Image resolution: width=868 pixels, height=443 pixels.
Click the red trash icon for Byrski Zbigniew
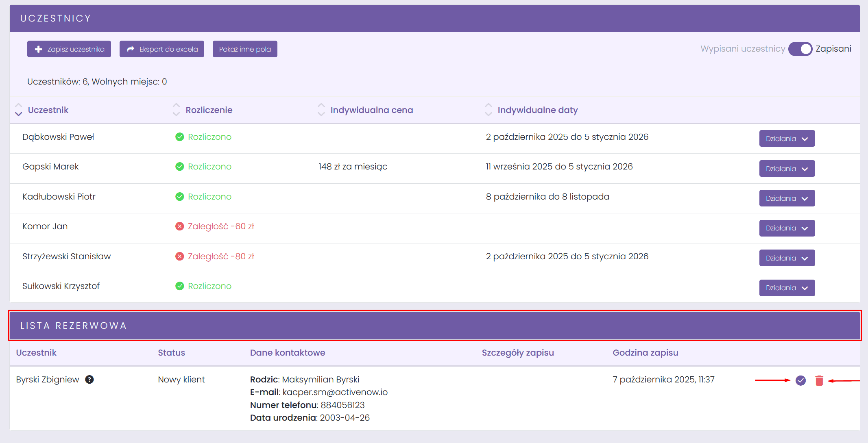(x=819, y=380)
